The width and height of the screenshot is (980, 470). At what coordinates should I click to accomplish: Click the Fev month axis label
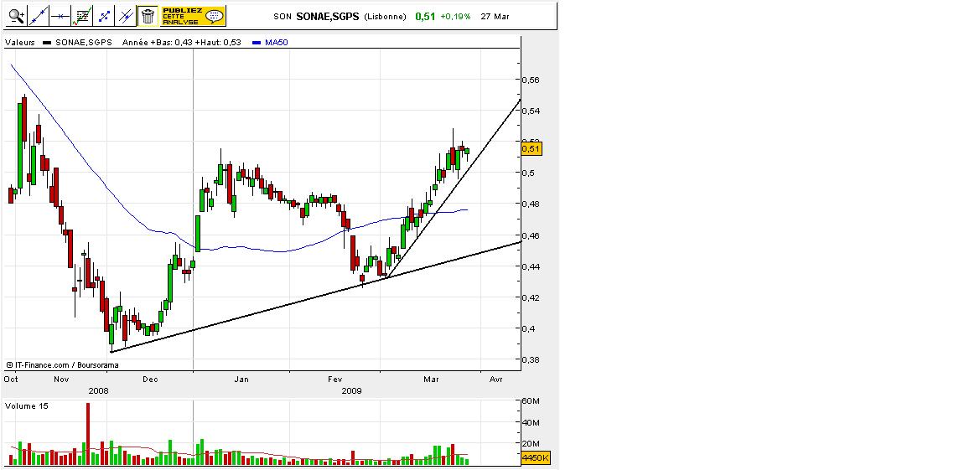point(335,380)
